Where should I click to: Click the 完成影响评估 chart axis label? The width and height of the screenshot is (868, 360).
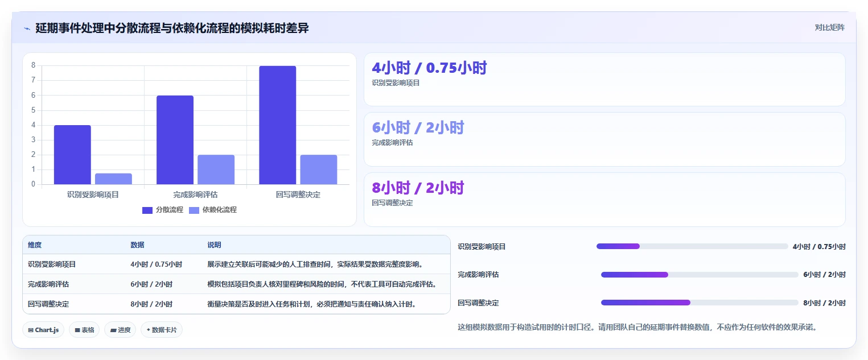195,195
